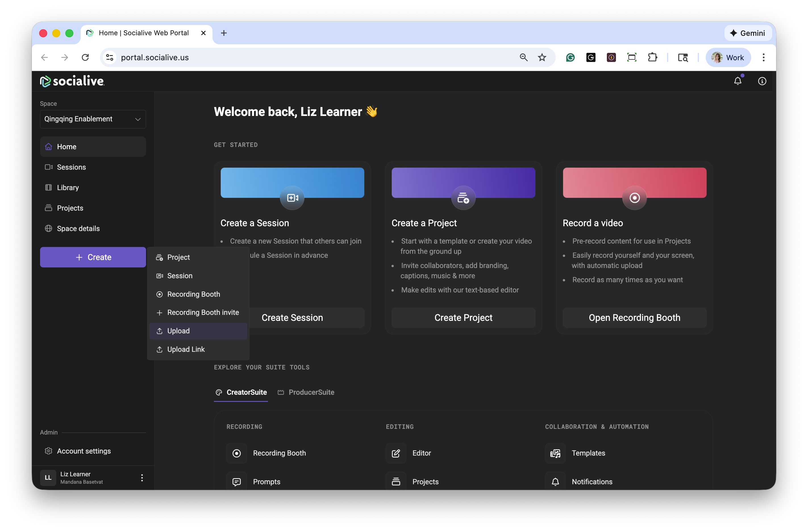Viewport: 808px width, 532px height.
Task: Open the Editor tool icon
Action: pyautogui.click(x=396, y=453)
